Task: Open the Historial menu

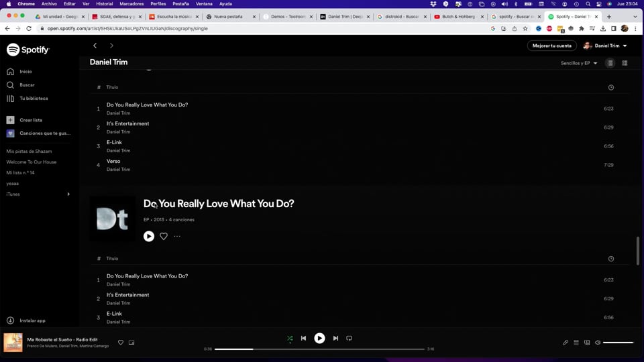Action: pyautogui.click(x=105, y=4)
